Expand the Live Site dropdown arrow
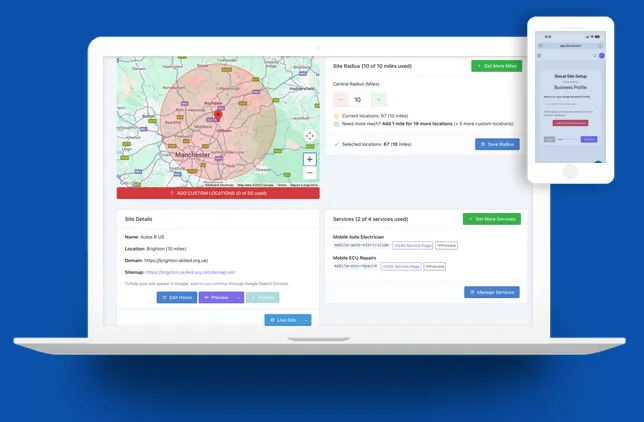The width and height of the screenshot is (644, 422). 306,320
